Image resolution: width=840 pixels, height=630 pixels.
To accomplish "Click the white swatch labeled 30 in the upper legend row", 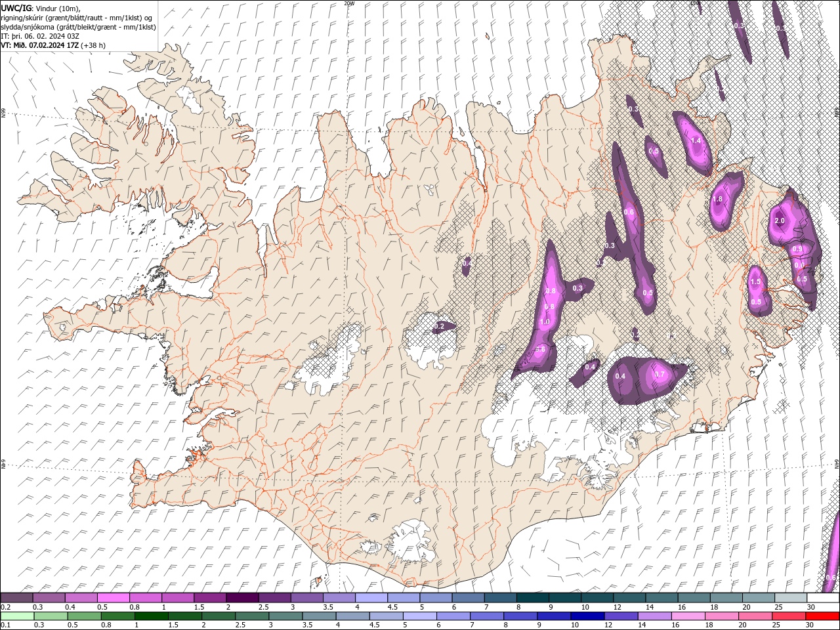I will click(x=823, y=598).
